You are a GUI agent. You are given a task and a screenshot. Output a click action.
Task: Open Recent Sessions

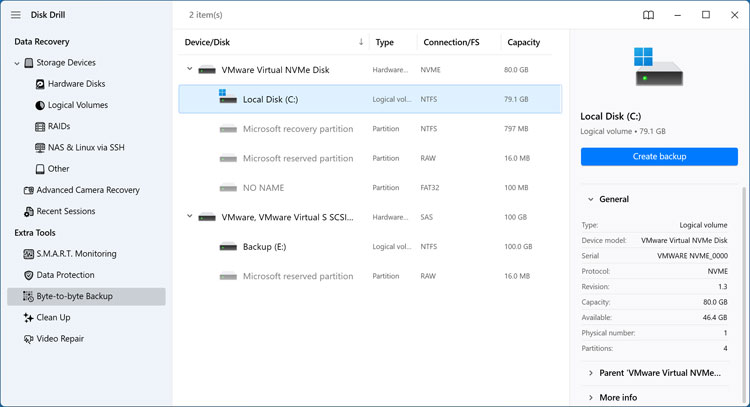point(66,211)
